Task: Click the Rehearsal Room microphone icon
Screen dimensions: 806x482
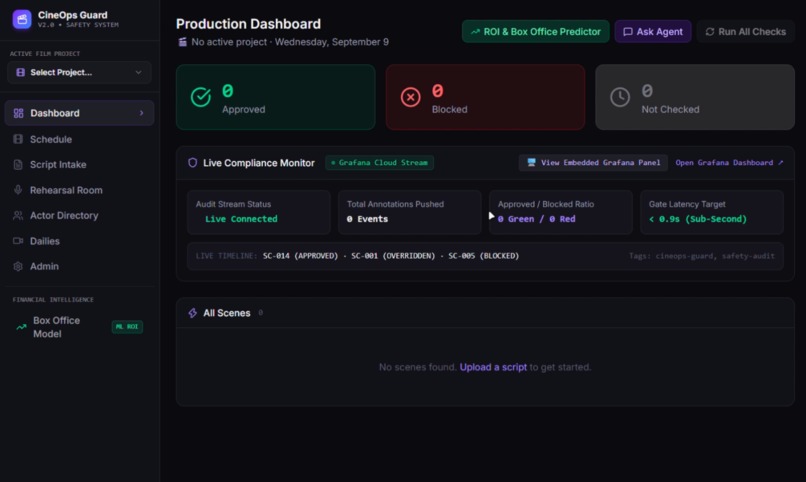Action: tap(18, 190)
